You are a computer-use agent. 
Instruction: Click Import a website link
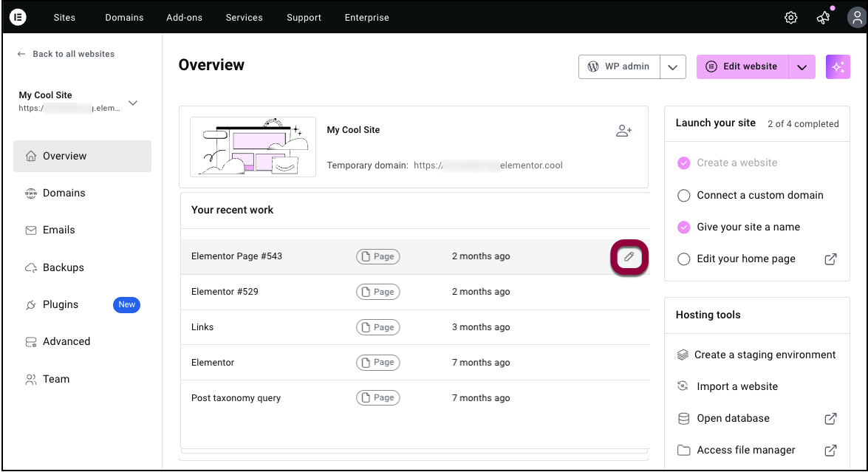click(x=737, y=387)
